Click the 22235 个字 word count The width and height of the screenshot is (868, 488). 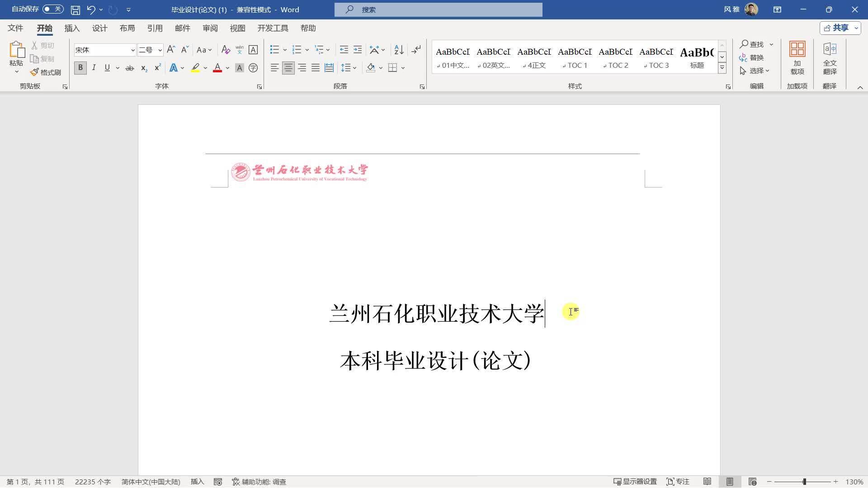pyautogui.click(x=92, y=482)
